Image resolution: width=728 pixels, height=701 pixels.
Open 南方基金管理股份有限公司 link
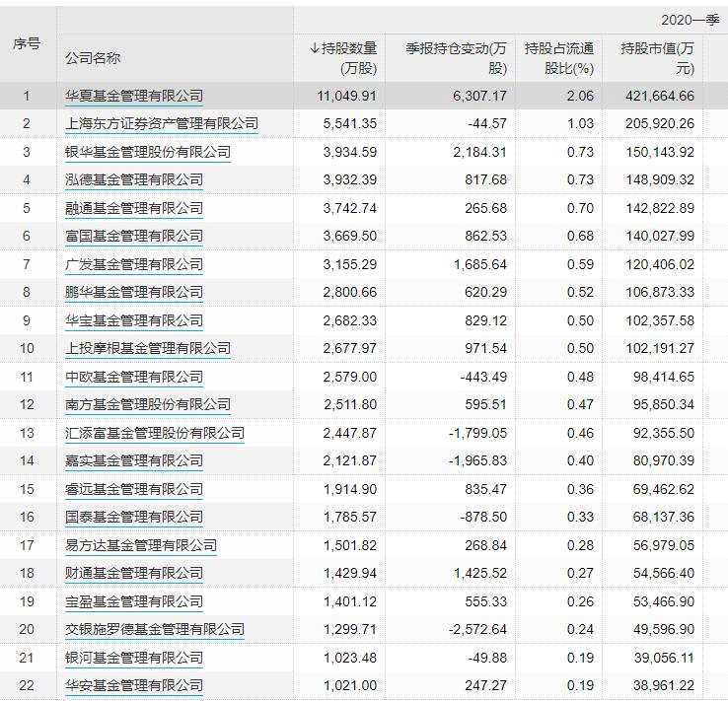(x=148, y=404)
